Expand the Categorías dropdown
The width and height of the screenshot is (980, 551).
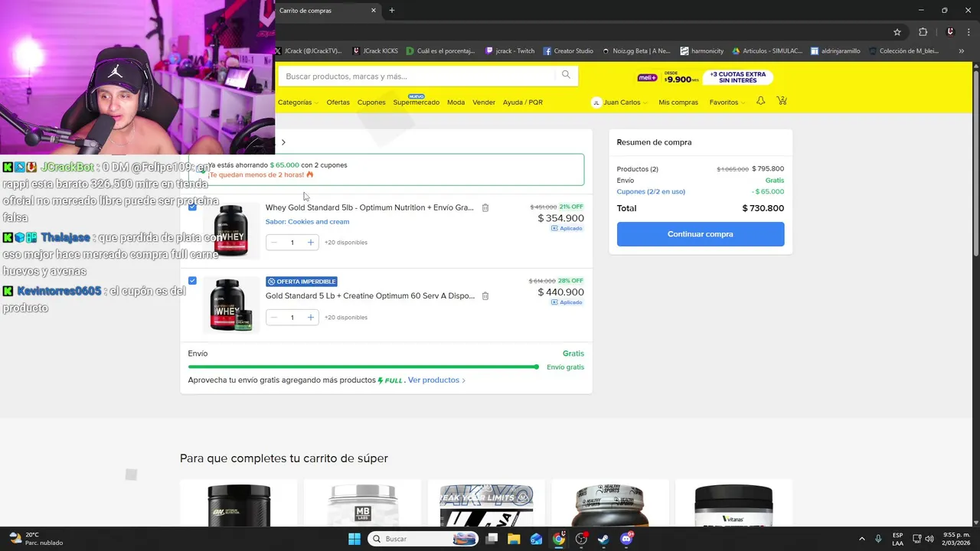(298, 102)
